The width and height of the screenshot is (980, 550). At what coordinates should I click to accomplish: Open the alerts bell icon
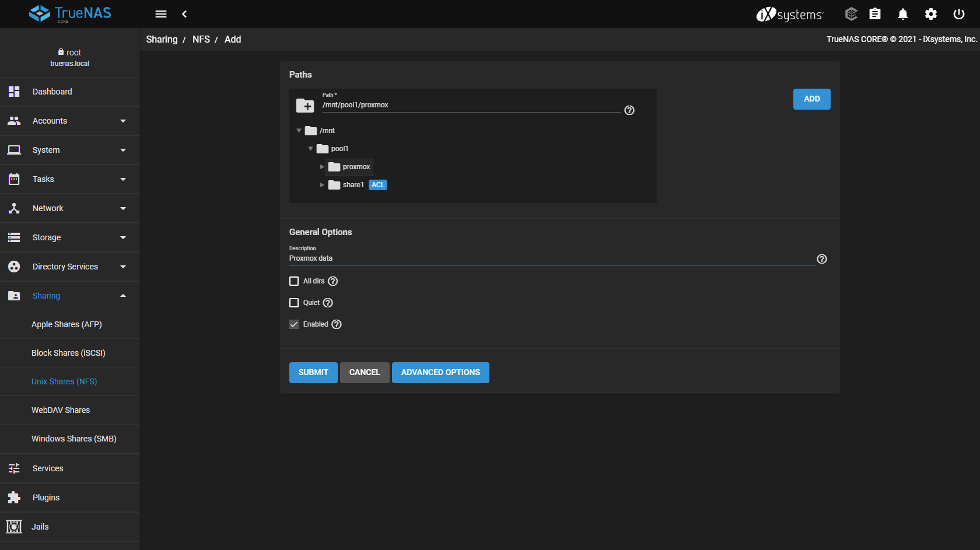click(903, 14)
